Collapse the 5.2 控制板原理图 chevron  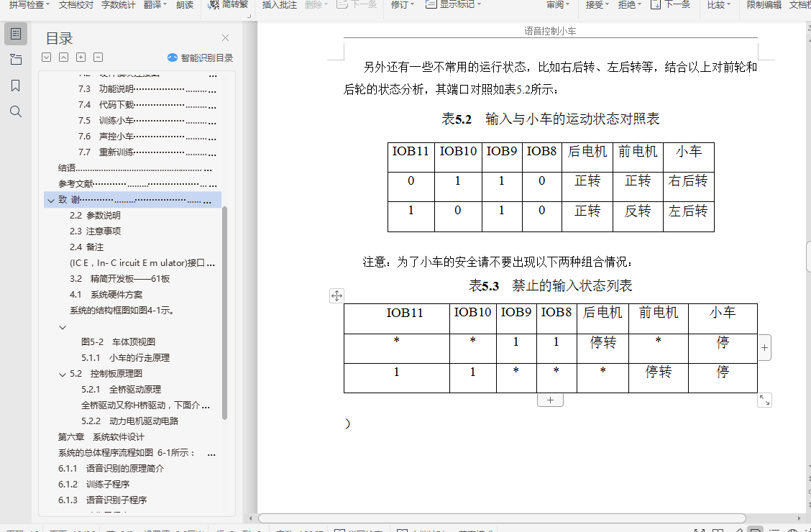(x=63, y=374)
